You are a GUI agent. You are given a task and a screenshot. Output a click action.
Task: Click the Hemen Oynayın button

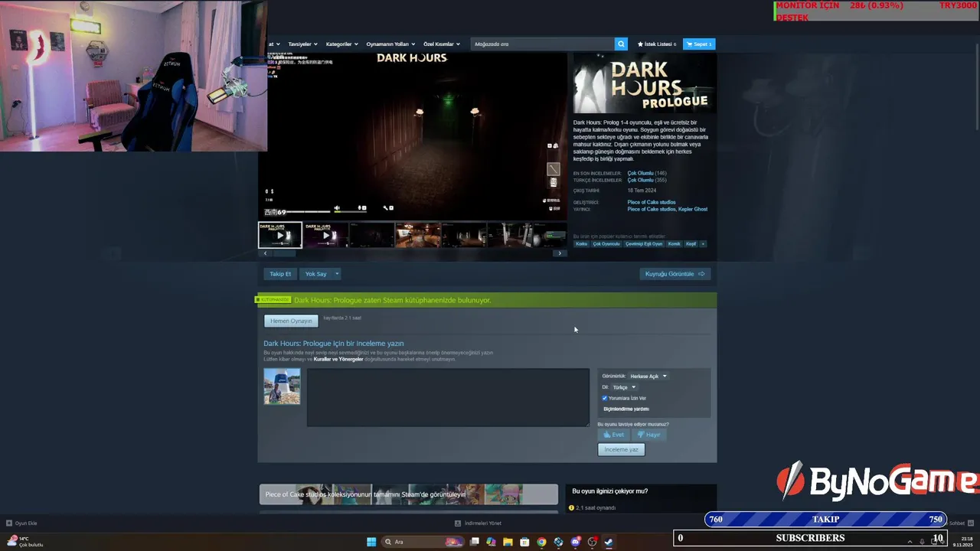(291, 321)
